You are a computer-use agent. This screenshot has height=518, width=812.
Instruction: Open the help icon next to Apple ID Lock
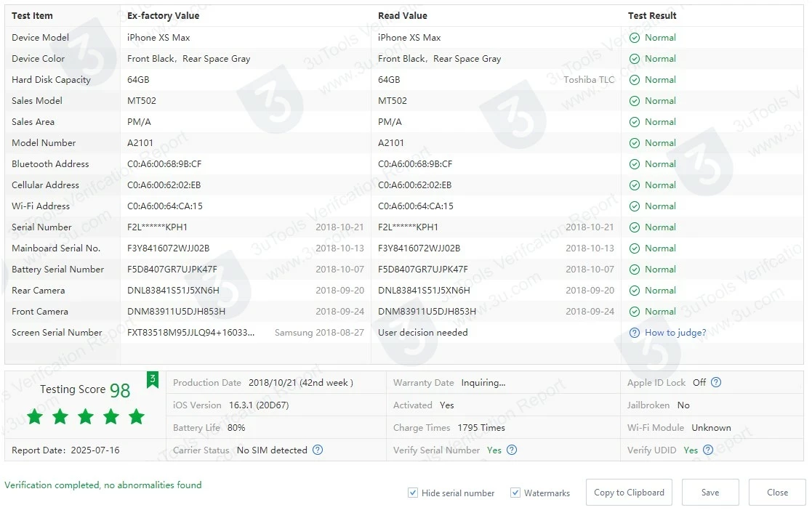click(x=716, y=382)
